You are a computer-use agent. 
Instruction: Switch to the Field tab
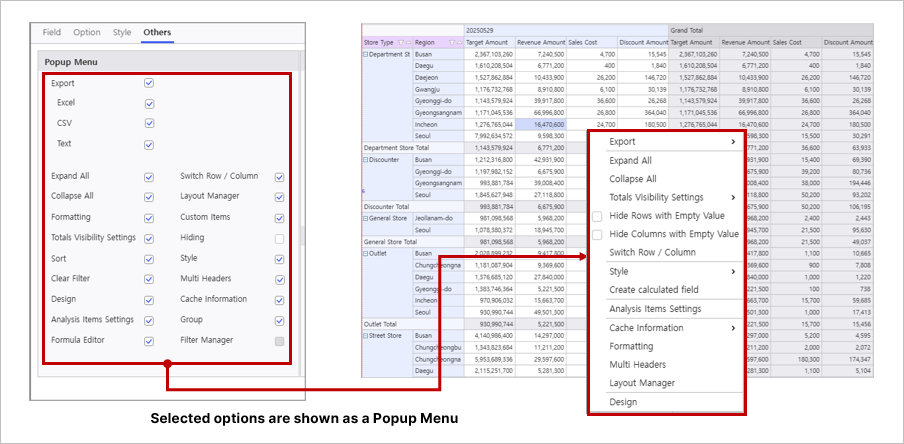[52, 32]
